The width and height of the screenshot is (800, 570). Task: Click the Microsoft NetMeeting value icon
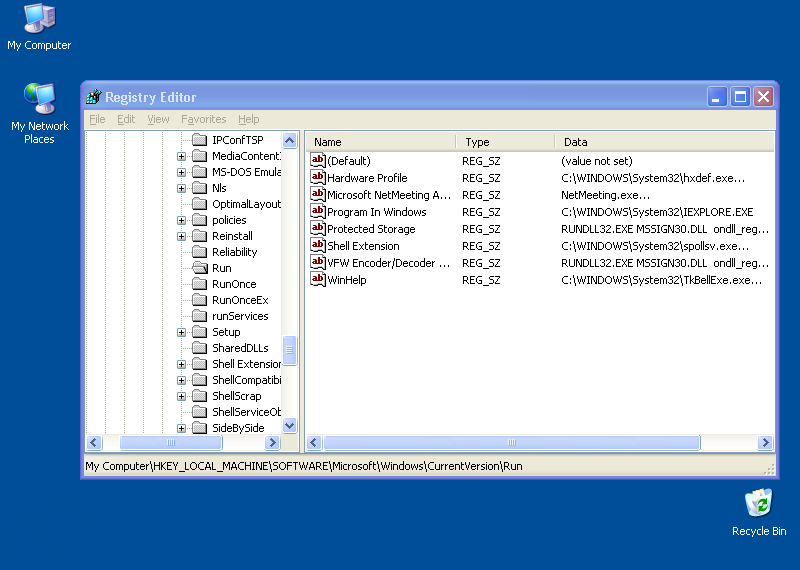318,195
